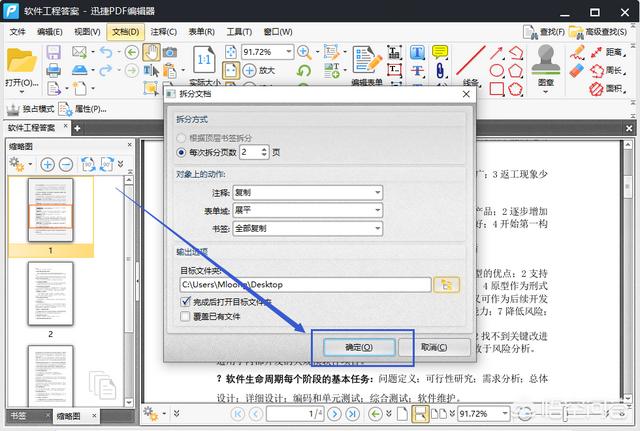Open the Document (文档) menu
This screenshot has width=640, height=431.
coord(126,32)
